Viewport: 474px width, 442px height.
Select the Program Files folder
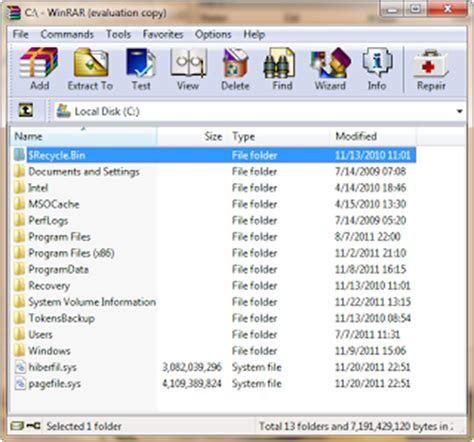[59, 237]
